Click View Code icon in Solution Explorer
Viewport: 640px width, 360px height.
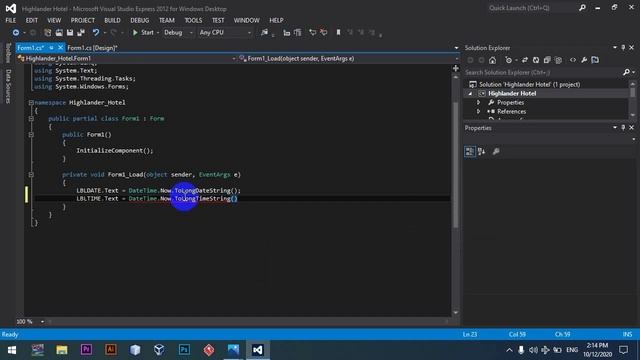tap(573, 60)
